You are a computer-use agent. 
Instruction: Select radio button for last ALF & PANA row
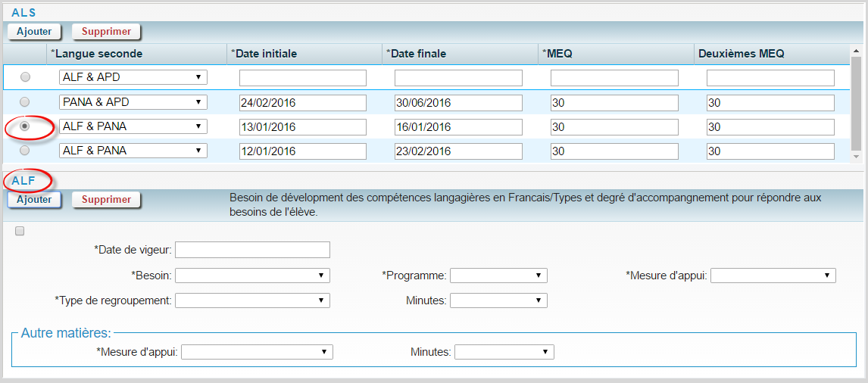point(25,151)
